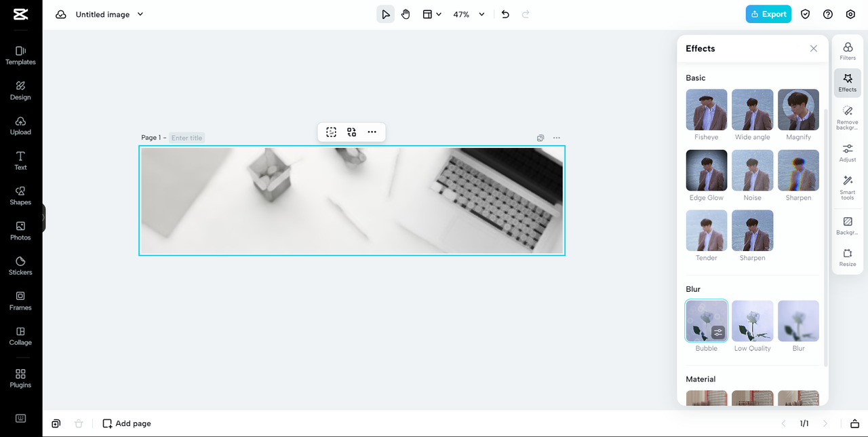This screenshot has width=868, height=437.
Task: Switch to the Filters tab
Action: click(x=848, y=51)
